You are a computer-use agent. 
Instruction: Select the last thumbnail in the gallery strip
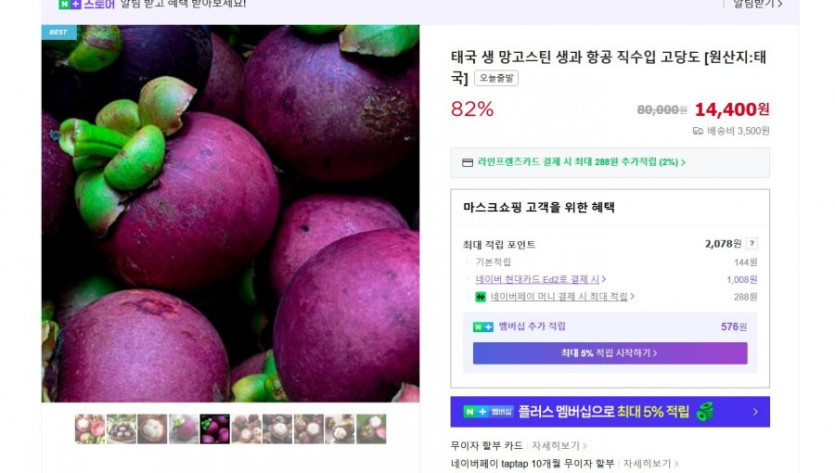(371, 429)
